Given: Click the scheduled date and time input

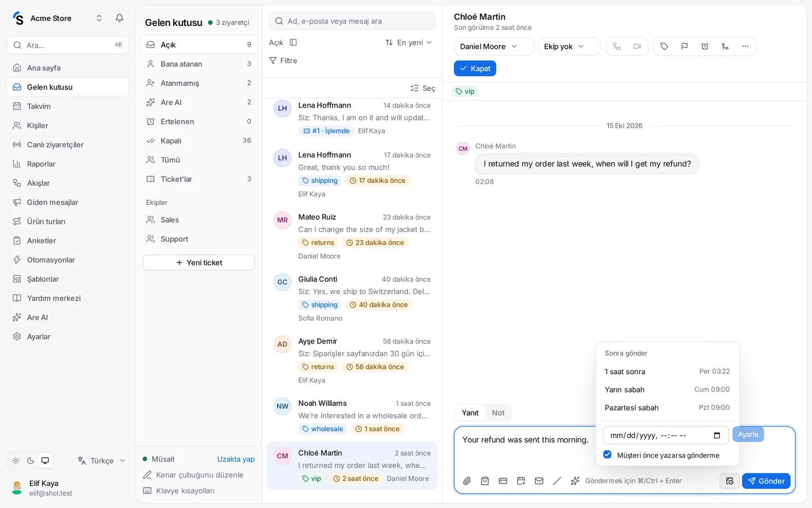Looking at the screenshot, I should [x=665, y=435].
